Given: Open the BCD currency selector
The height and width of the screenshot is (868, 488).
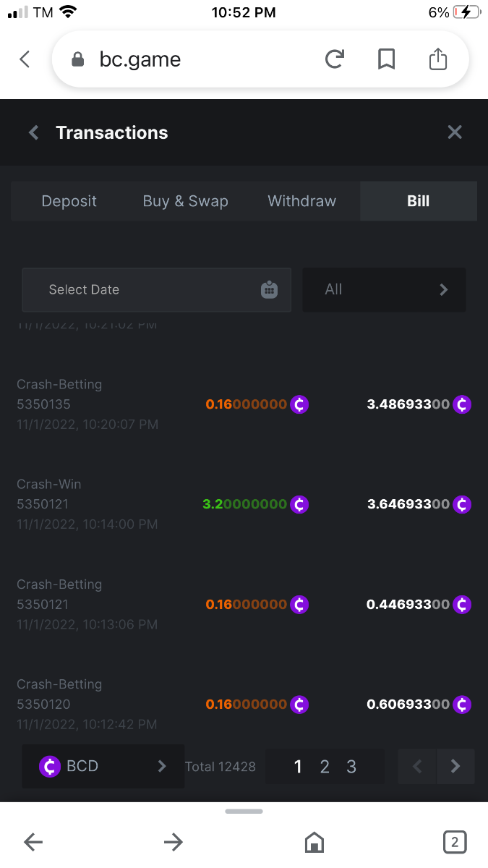Looking at the screenshot, I should point(103,767).
